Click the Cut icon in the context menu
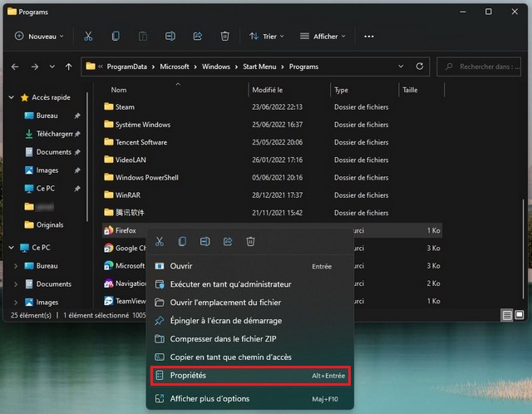 point(159,242)
